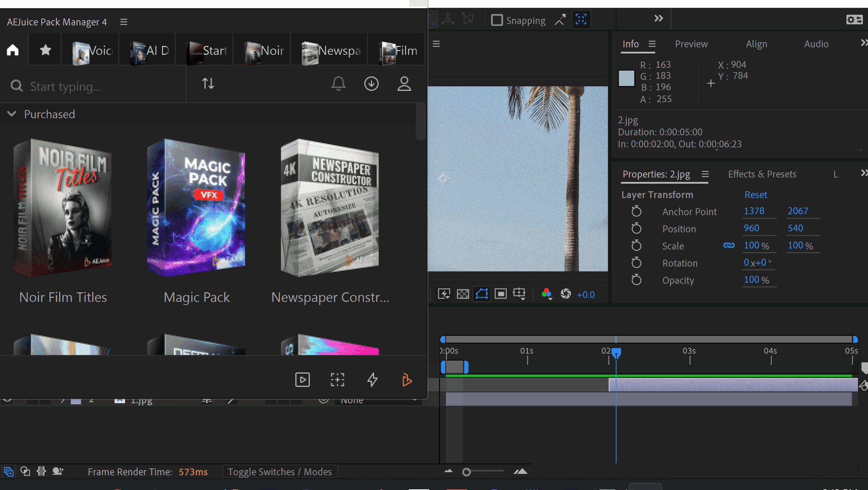The width and height of the screenshot is (868, 490).
Task: Open the favorites star tab
Action: (x=45, y=50)
